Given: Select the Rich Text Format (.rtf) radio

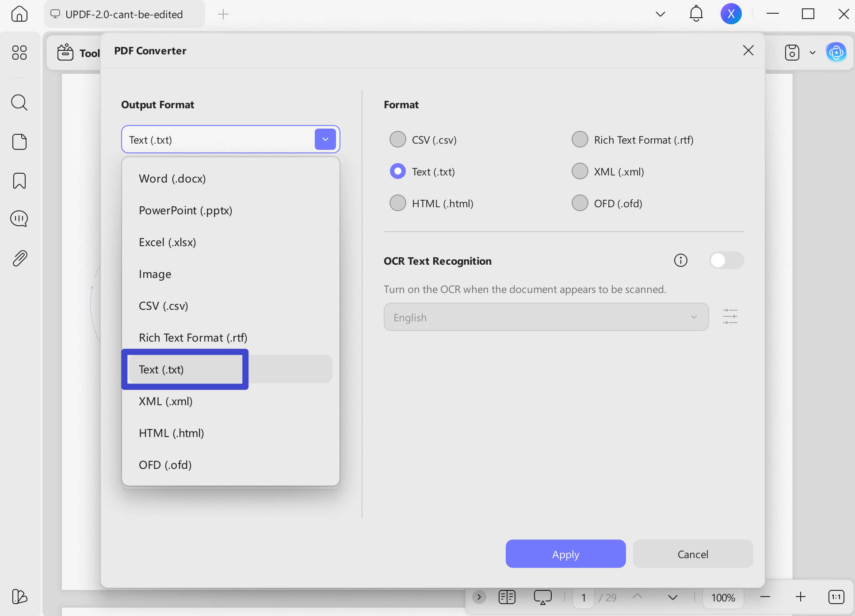Looking at the screenshot, I should click(580, 139).
